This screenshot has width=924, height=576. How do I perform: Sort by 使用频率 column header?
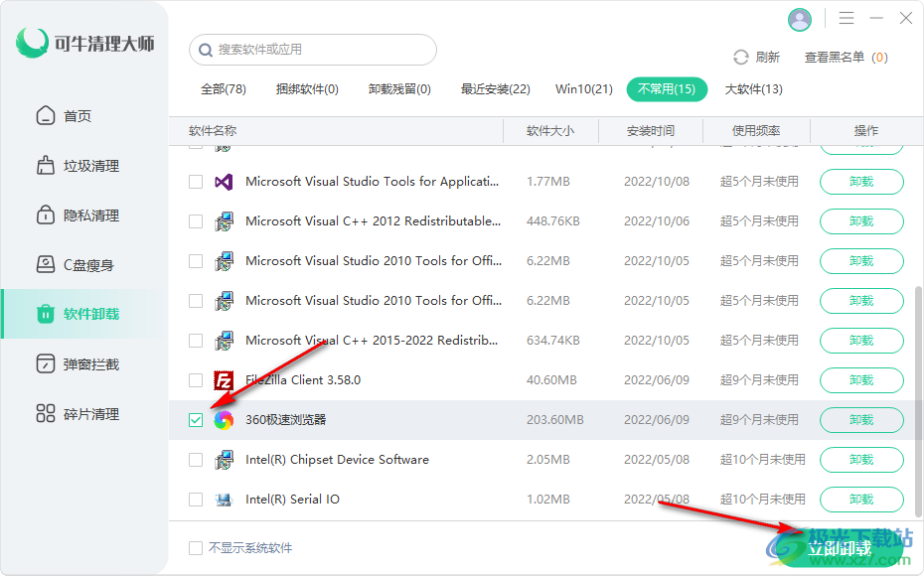[x=756, y=131]
